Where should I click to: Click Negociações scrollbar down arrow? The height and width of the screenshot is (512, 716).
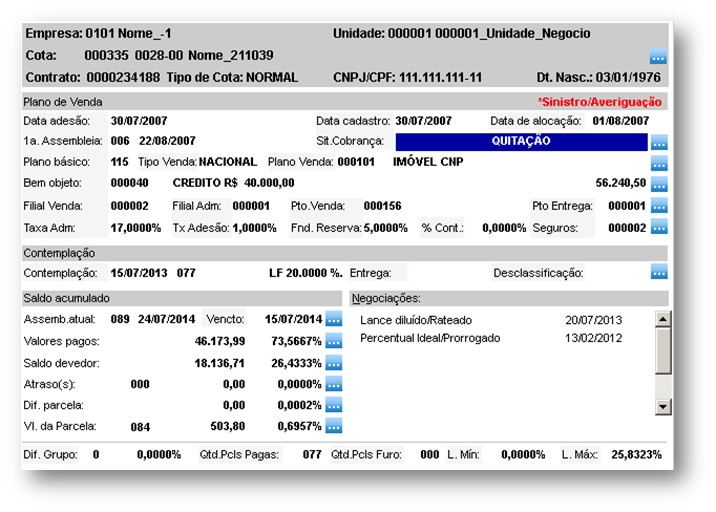click(x=663, y=406)
